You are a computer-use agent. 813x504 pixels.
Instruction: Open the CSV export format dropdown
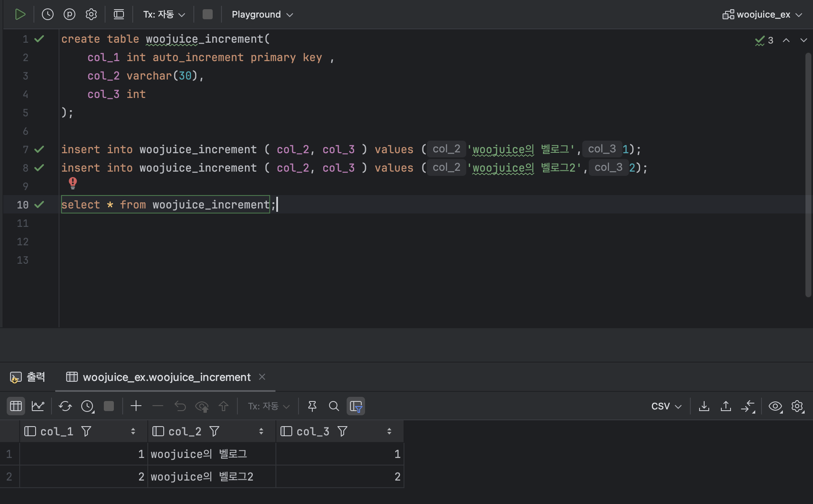tap(666, 406)
